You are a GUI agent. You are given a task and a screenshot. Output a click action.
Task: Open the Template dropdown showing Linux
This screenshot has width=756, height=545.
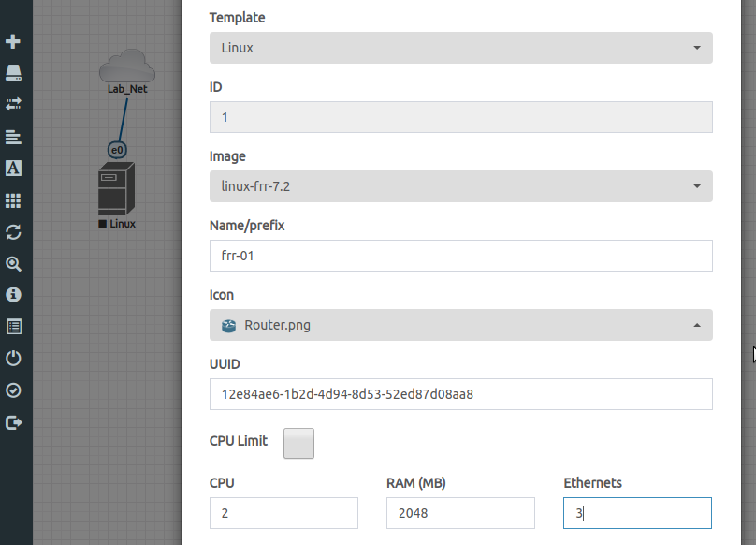tap(460, 48)
